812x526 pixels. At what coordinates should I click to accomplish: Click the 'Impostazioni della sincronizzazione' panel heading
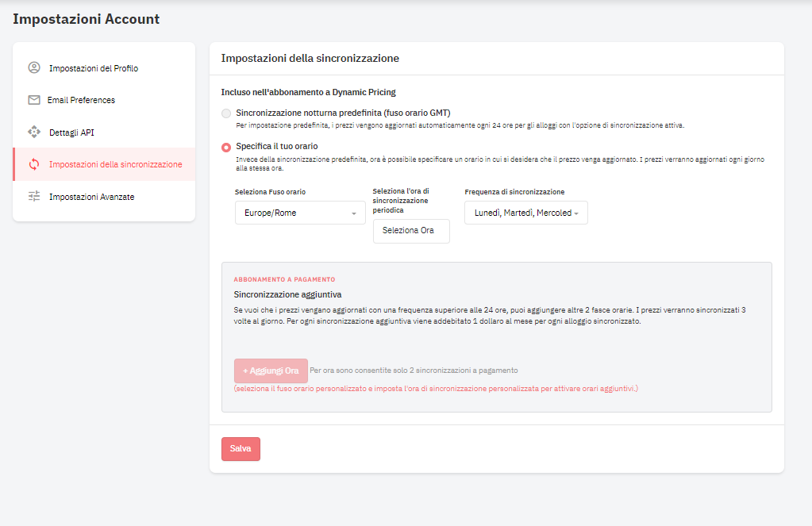(310, 59)
